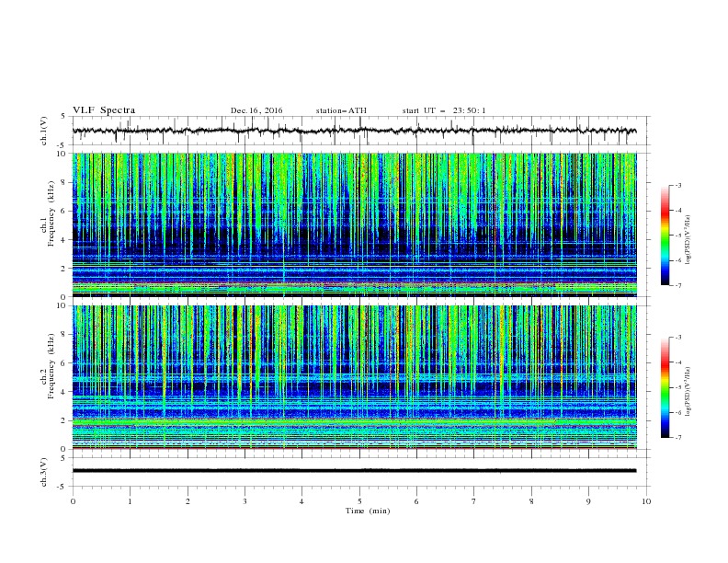Click time axis tick label "3"
Image resolution: width=728 pixels, height=563 pixels.
245,501
